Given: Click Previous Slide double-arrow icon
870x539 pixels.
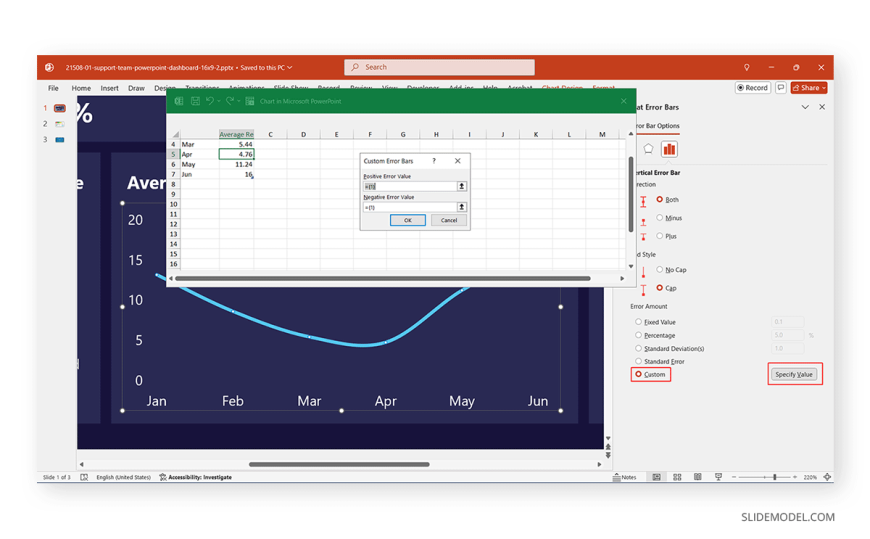Looking at the screenshot, I should click(608, 446).
